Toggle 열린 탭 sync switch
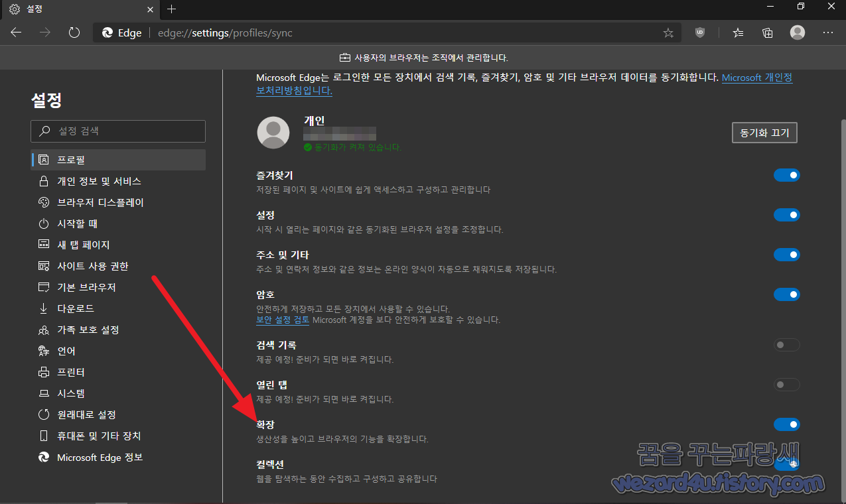Image resolution: width=846 pixels, height=504 pixels. pos(787,385)
